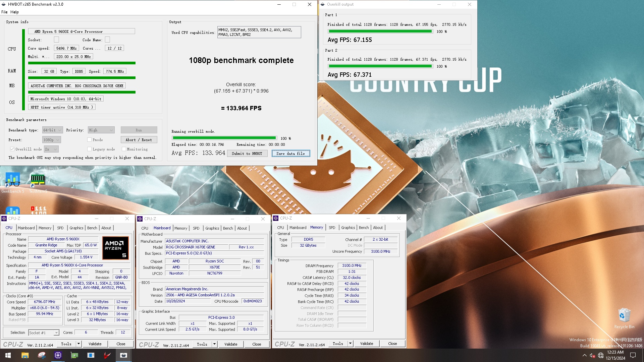Click the HWBOT x265 title bar icon
The width and height of the screenshot is (644, 362).
click(x=4, y=4)
